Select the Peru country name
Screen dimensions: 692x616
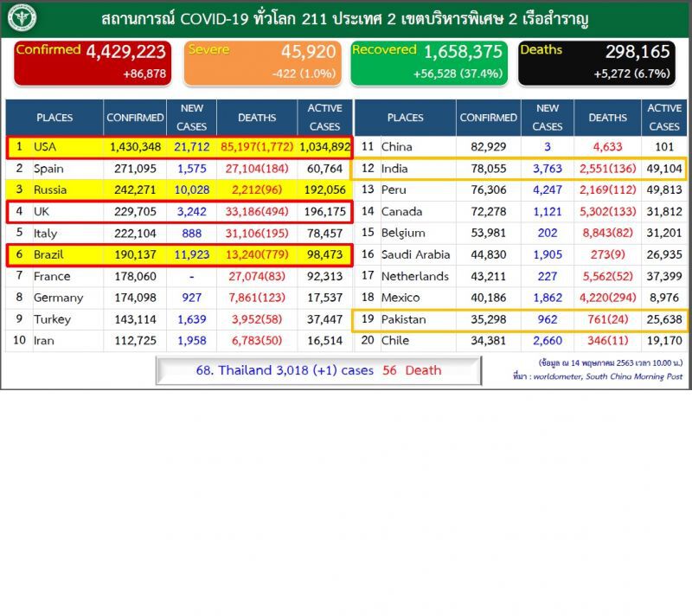tap(393, 189)
